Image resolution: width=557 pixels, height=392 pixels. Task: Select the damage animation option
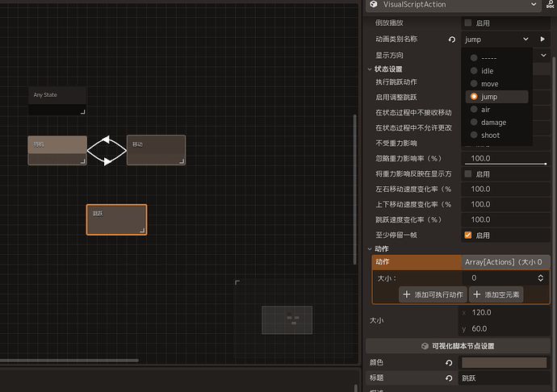[496, 122]
